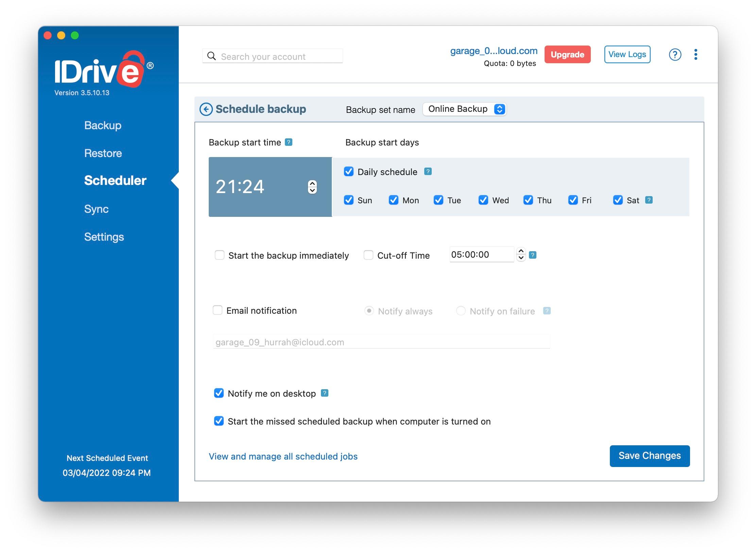Click help icon next to Sat checkbox
The image size is (756, 552).
tap(649, 200)
